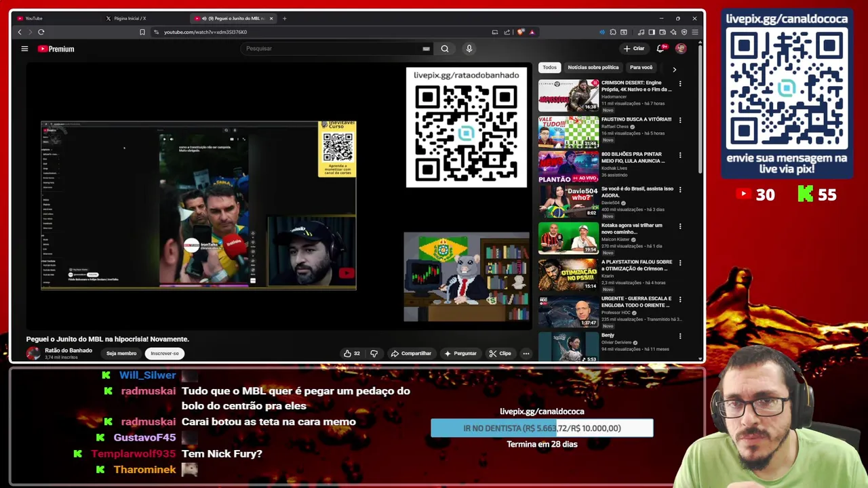Click the Ratão do Banhado channel avatar

33,353
